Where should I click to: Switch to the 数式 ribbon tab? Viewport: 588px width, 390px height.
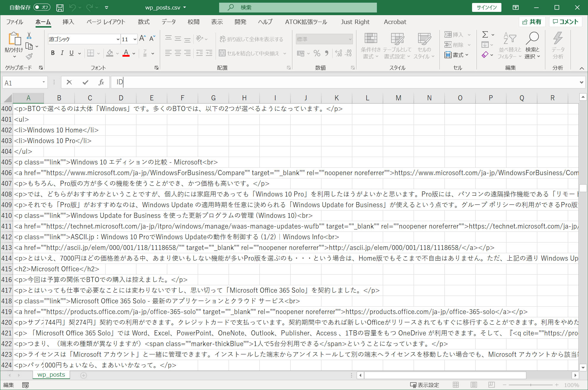pos(144,22)
